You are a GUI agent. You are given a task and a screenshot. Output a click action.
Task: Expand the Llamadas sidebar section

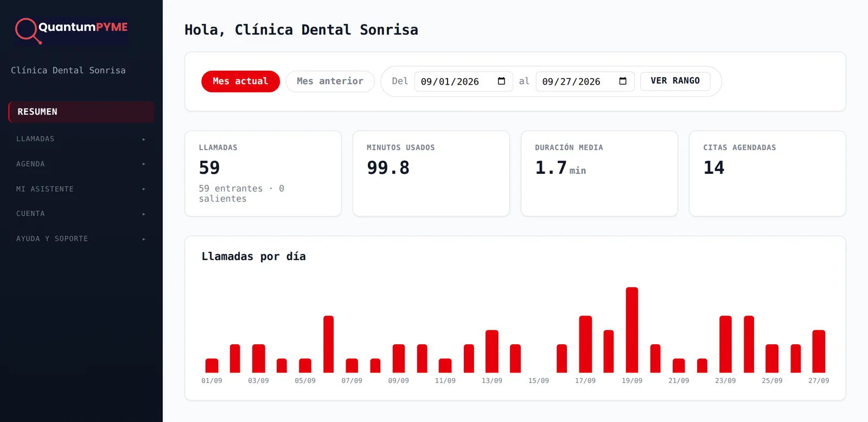pyautogui.click(x=81, y=139)
